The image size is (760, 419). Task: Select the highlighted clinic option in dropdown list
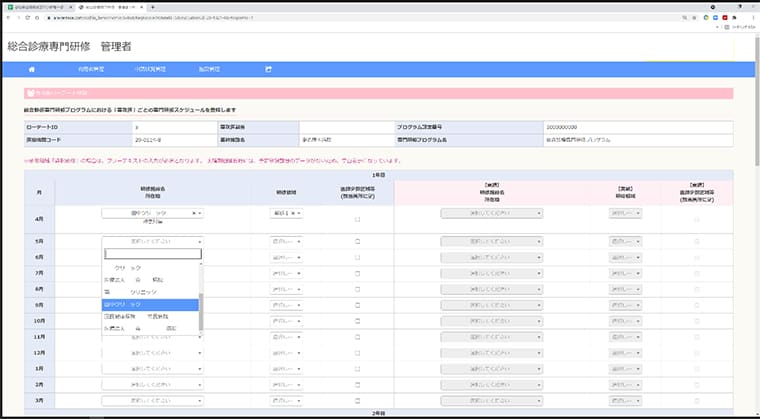(x=150, y=305)
